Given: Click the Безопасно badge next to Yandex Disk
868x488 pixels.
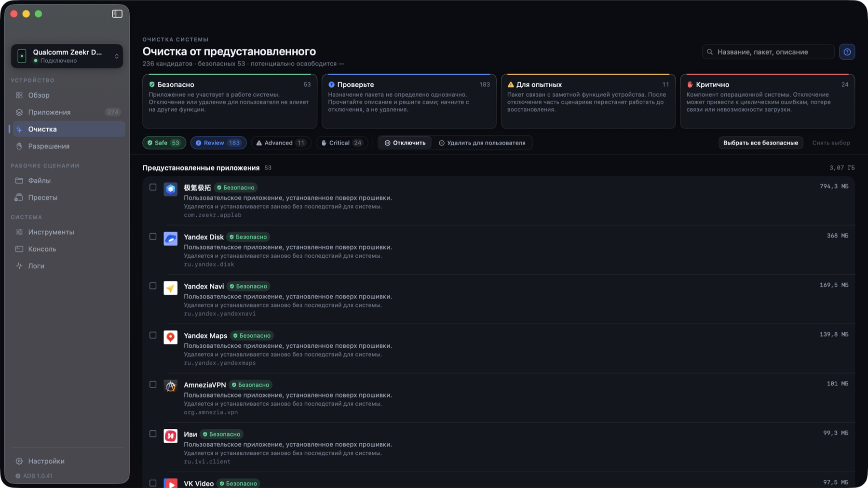Looking at the screenshot, I should [x=248, y=237].
